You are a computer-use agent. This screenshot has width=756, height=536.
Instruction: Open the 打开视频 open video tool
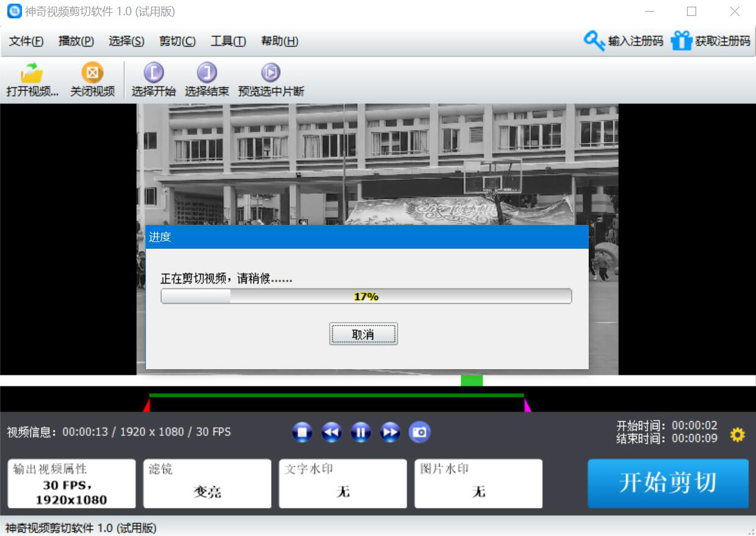pos(32,80)
